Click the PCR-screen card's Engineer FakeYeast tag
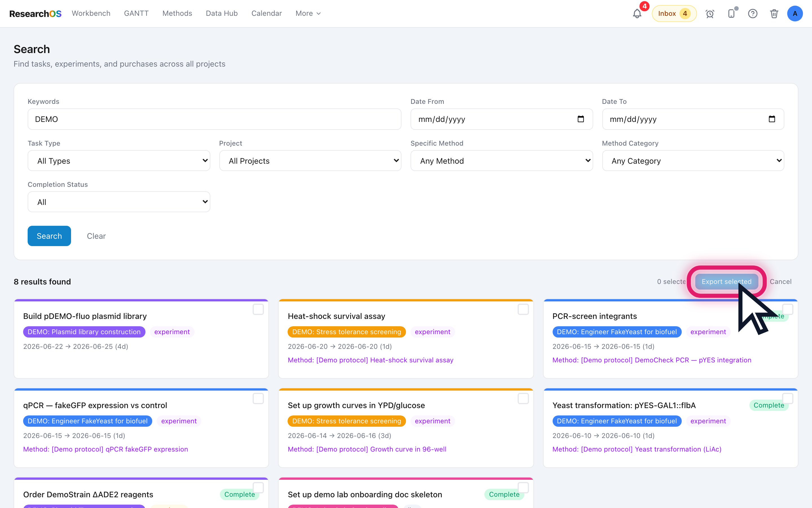812x508 pixels. pos(617,332)
